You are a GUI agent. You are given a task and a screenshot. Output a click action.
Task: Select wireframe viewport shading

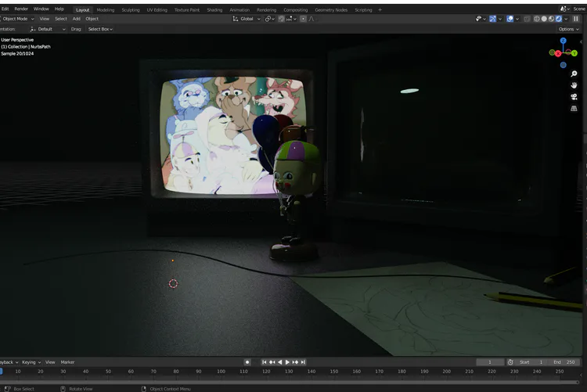(x=536, y=19)
